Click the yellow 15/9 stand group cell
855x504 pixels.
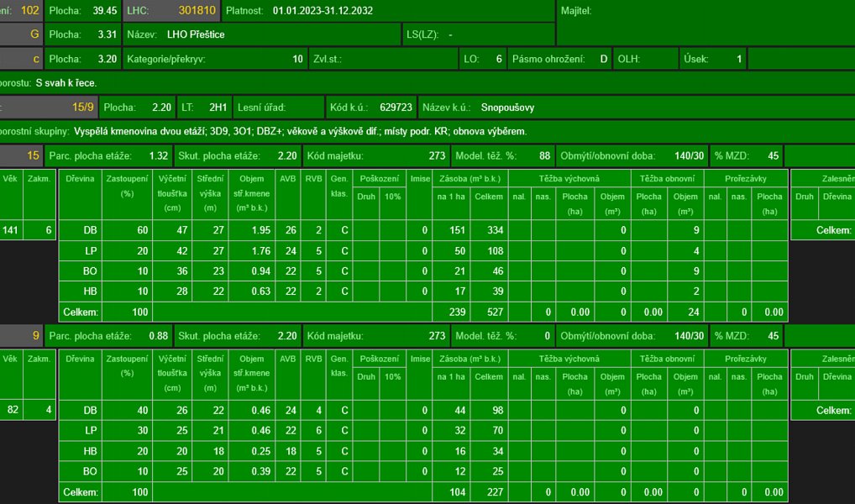(x=49, y=108)
